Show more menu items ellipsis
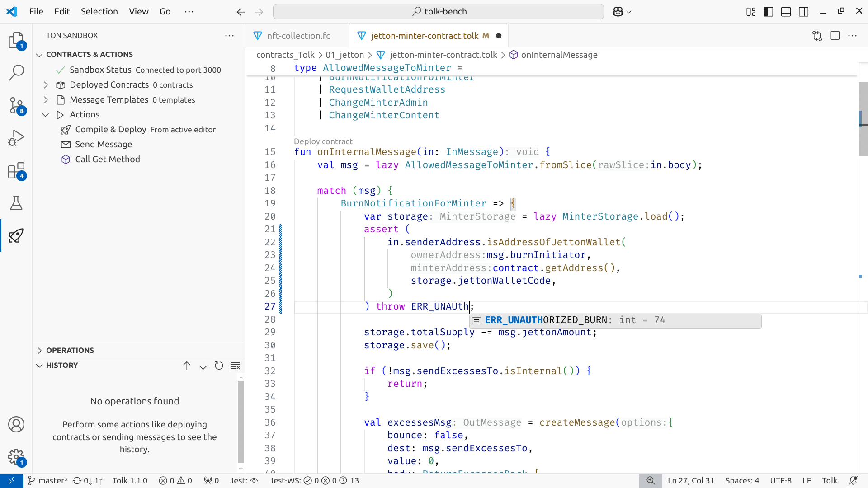This screenshot has width=868, height=488. 189,12
